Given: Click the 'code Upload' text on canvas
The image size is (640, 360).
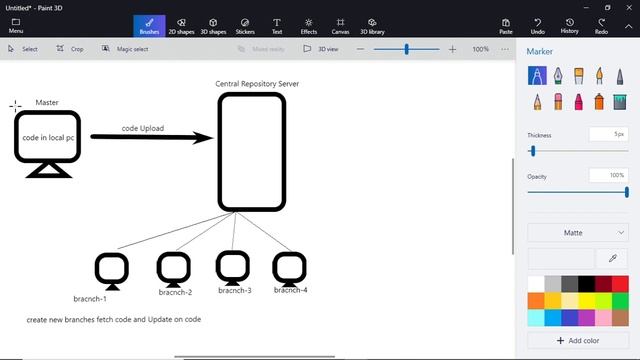Looking at the screenshot, I should click(143, 128).
